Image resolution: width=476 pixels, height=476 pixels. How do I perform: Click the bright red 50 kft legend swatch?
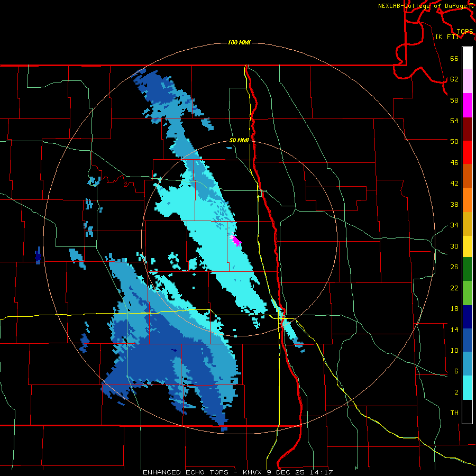[x=467, y=152]
